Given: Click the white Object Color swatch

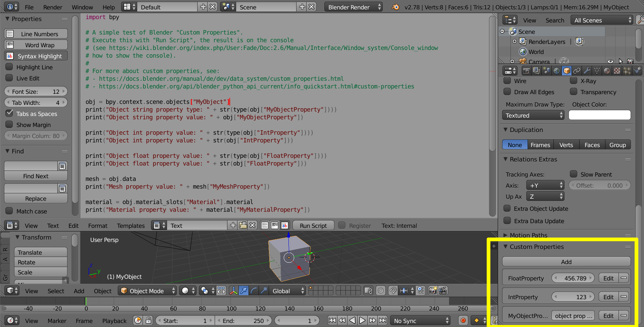Looking at the screenshot, I should 599,115.
